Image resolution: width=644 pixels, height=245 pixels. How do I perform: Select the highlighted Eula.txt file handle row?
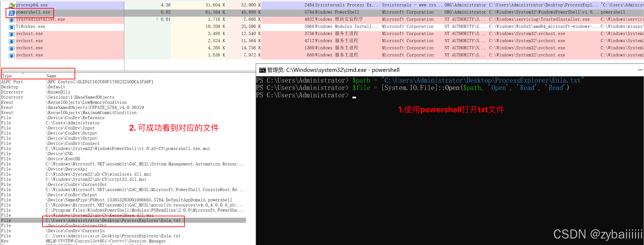point(123,220)
